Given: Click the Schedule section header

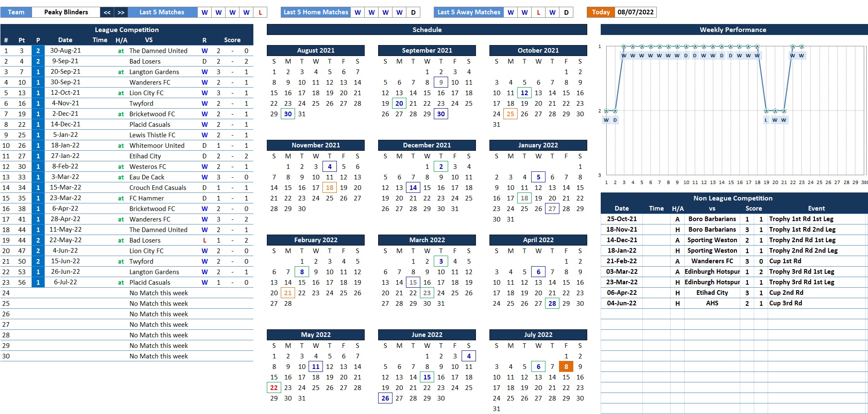Looking at the screenshot, I should click(427, 29).
